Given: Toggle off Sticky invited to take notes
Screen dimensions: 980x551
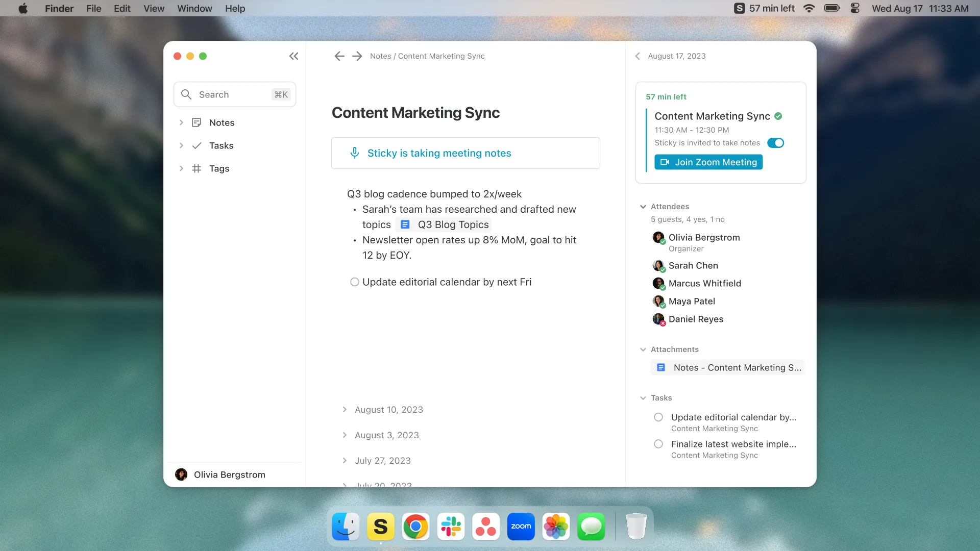Looking at the screenshot, I should click(775, 143).
